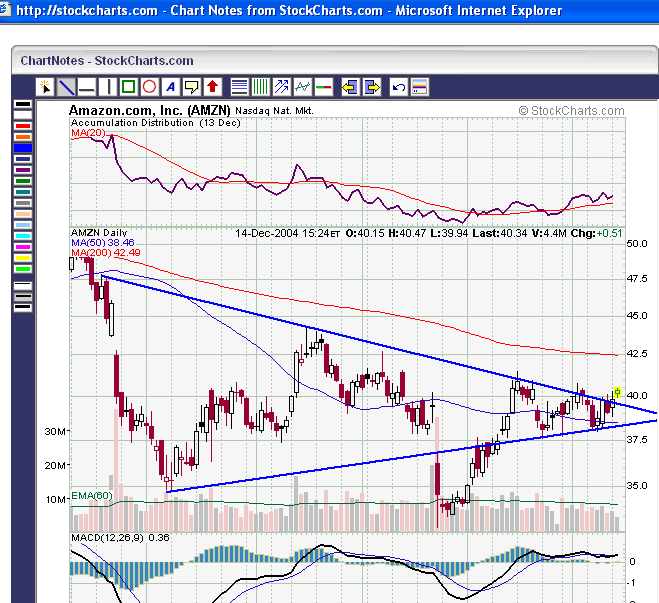Viewport: 659px width, 603px height.
Task: Set the medium line thickness option
Action: [x=23, y=297]
